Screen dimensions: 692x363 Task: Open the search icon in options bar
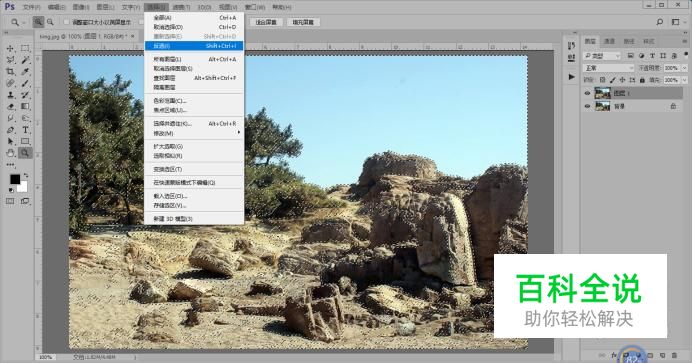click(660, 22)
